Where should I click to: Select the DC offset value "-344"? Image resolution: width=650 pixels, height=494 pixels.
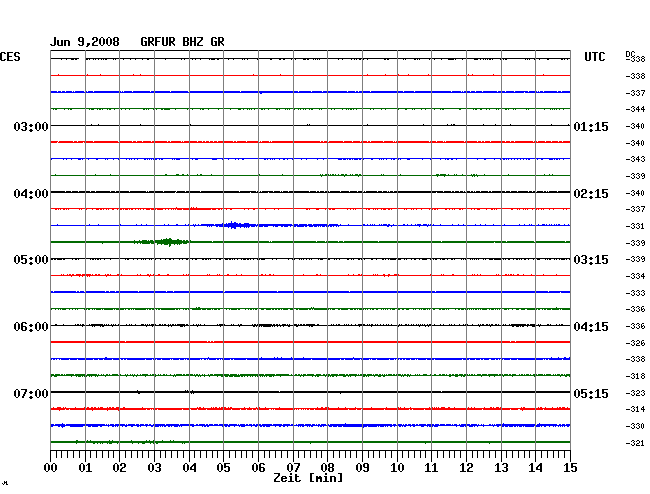[x=635, y=109]
